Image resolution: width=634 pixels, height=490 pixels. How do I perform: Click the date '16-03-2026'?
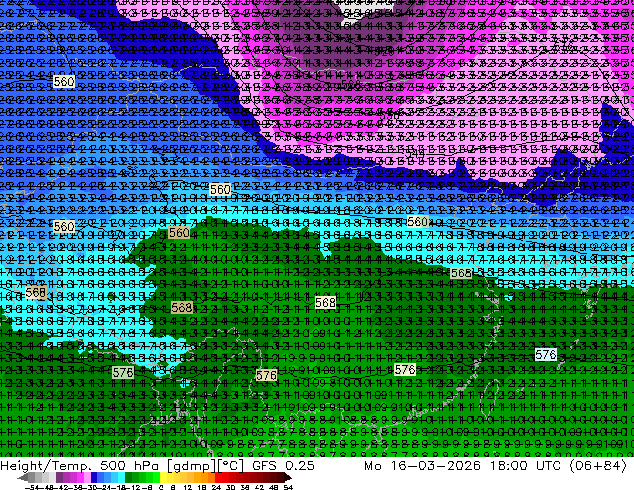point(435,466)
